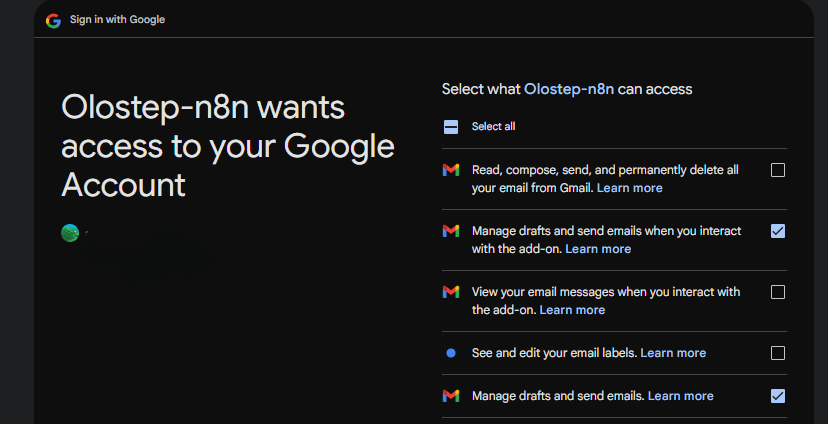Image resolution: width=828 pixels, height=424 pixels.
Task: Uncheck the last Manage drafts and send emails checkbox
Action: point(778,396)
